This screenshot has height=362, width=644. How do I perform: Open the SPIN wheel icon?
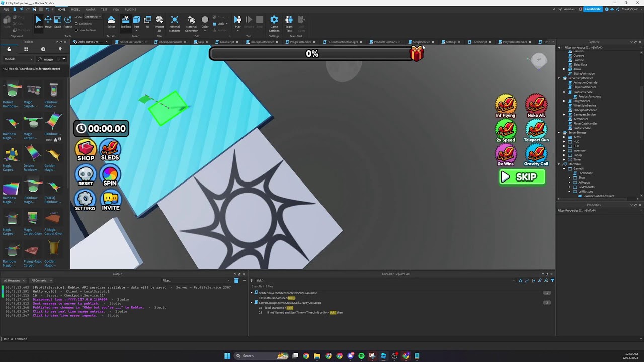110,176
